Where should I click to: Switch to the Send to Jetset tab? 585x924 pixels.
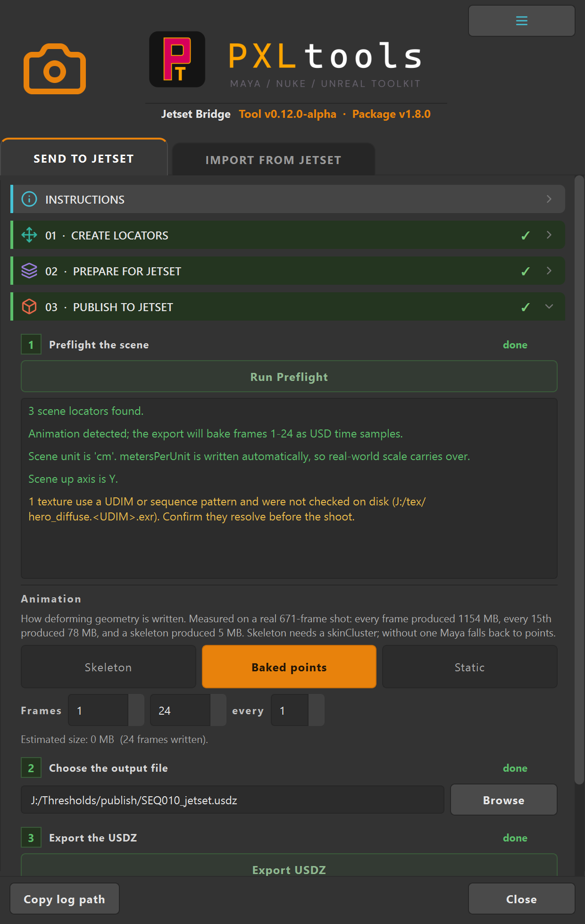click(84, 158)
